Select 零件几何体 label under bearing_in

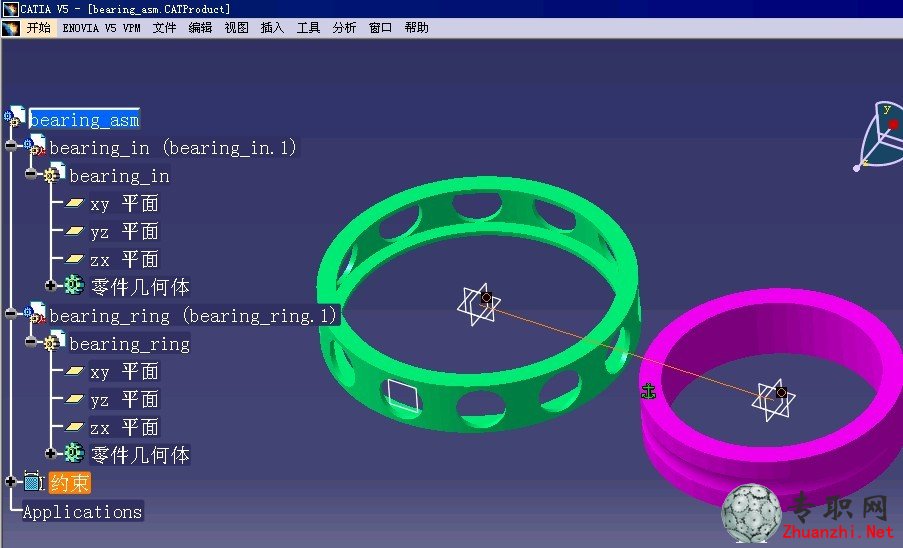click(x=140, y=287)
